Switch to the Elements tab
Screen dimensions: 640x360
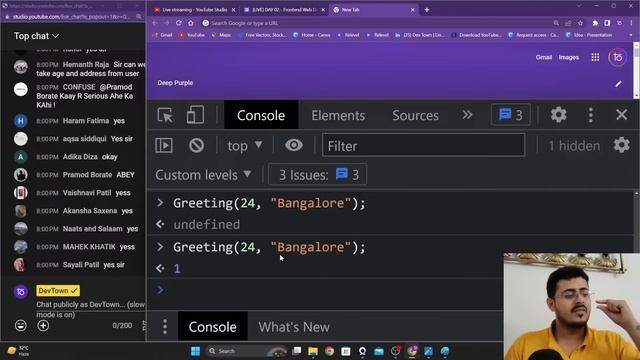point(338,116)
